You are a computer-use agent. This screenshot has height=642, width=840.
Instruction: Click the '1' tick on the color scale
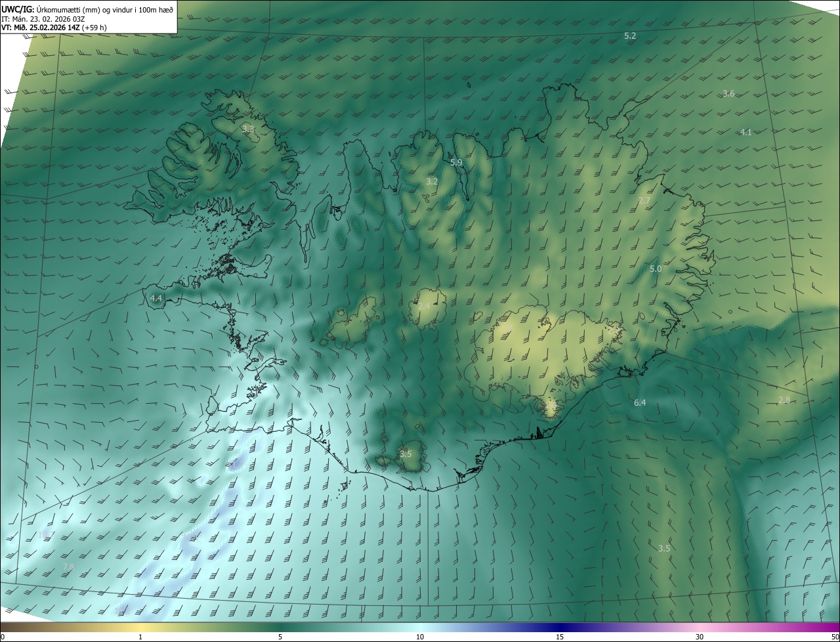pos(140,637)
